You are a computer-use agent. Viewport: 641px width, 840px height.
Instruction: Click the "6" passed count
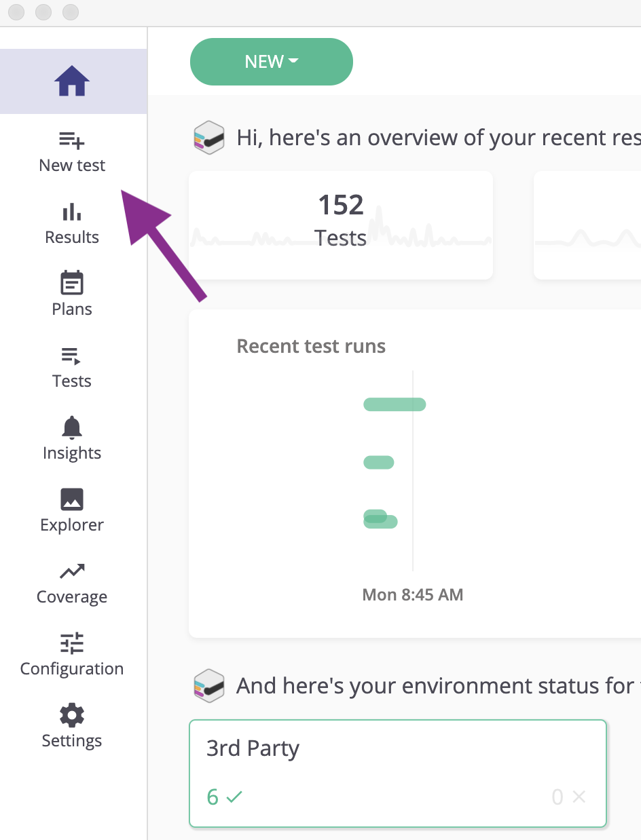pos(213,797)
